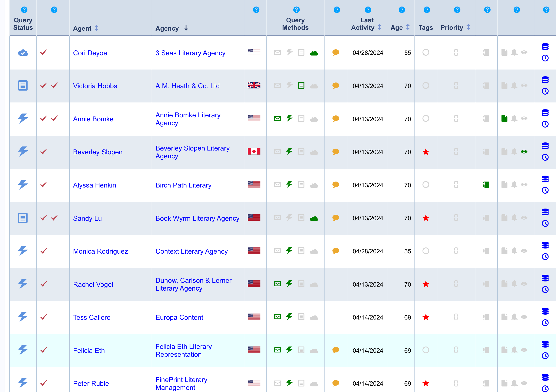The height and width of the screenshot is (392, 560).
Task: Click green lightning method for Beverley Slopen
Action: 289,151
